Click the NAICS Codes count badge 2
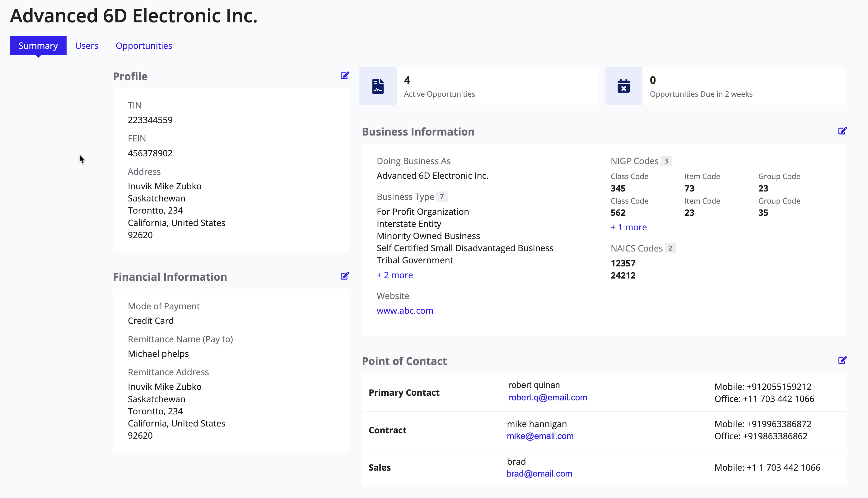868x498 pixels. tap(670, 248)
